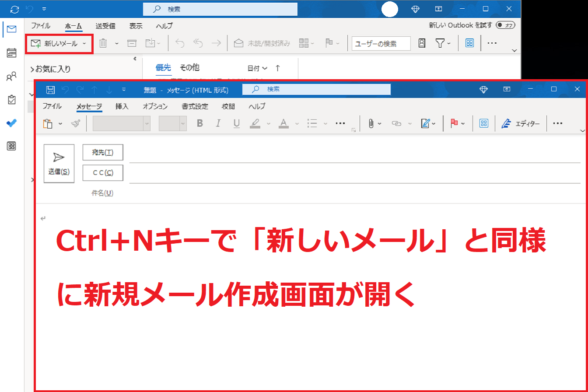
Task: Click the Delete trash can icon
Action: coord(103,43)
